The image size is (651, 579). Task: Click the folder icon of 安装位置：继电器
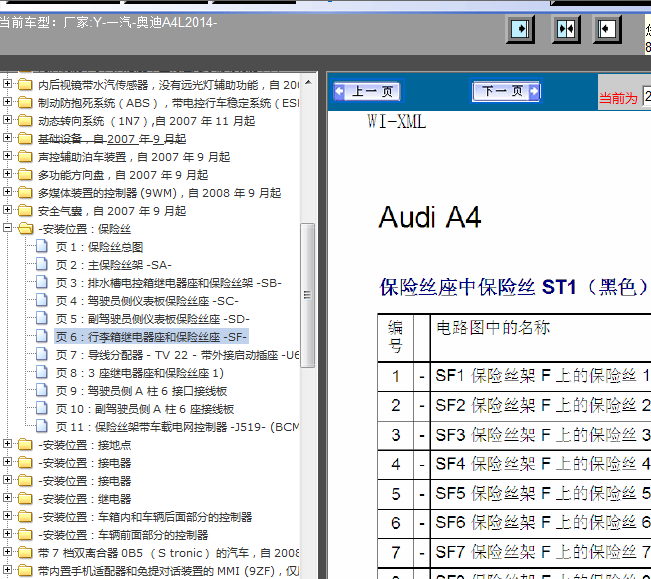25,498
